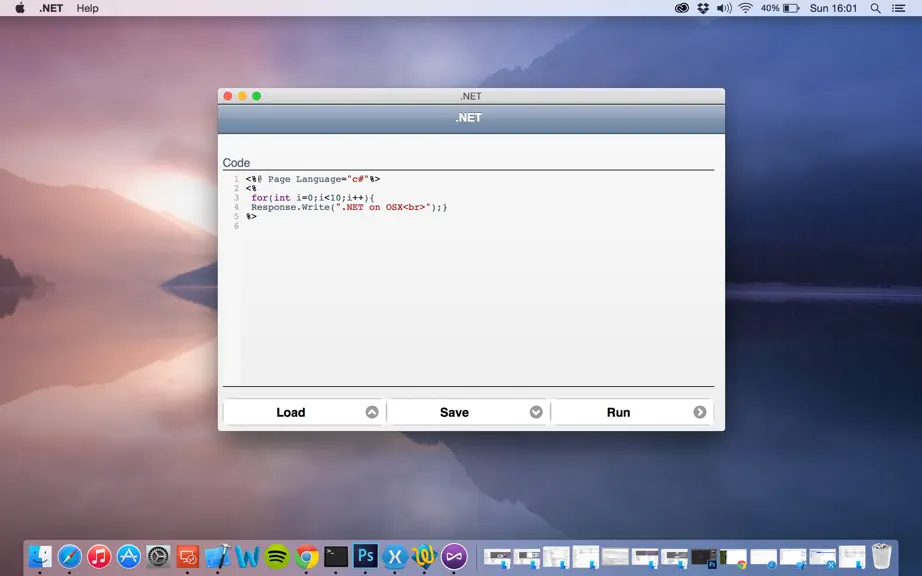Open the .NET application menu

51,8
